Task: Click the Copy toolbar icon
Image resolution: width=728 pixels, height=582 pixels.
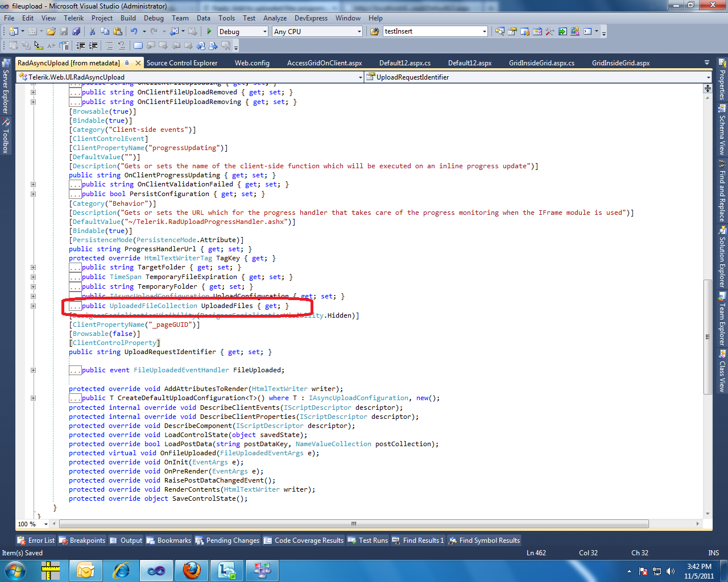Action: [x=105, y=31]
